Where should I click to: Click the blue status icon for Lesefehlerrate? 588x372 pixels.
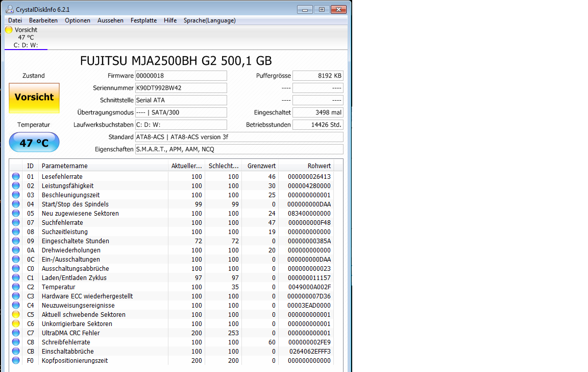16,176
